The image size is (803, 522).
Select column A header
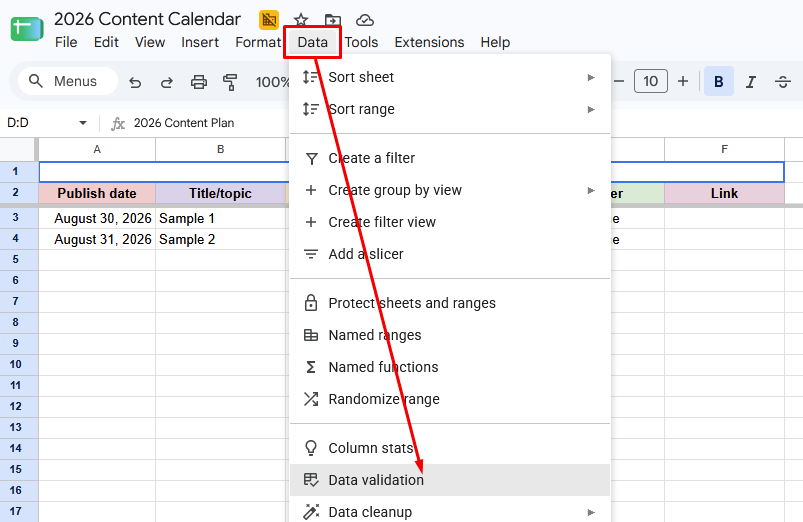click(x=97, y=150)
